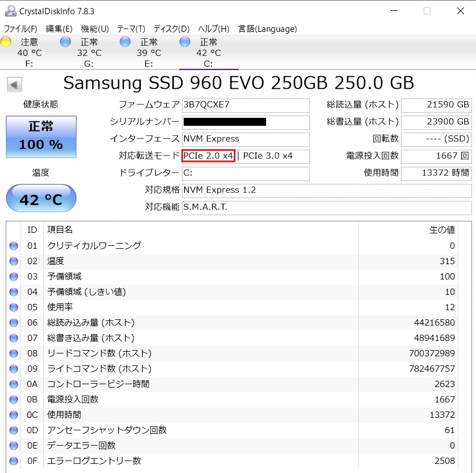Click status dot for ID 07 総書き込み量
476x473 pixels.
click(14, 338)
